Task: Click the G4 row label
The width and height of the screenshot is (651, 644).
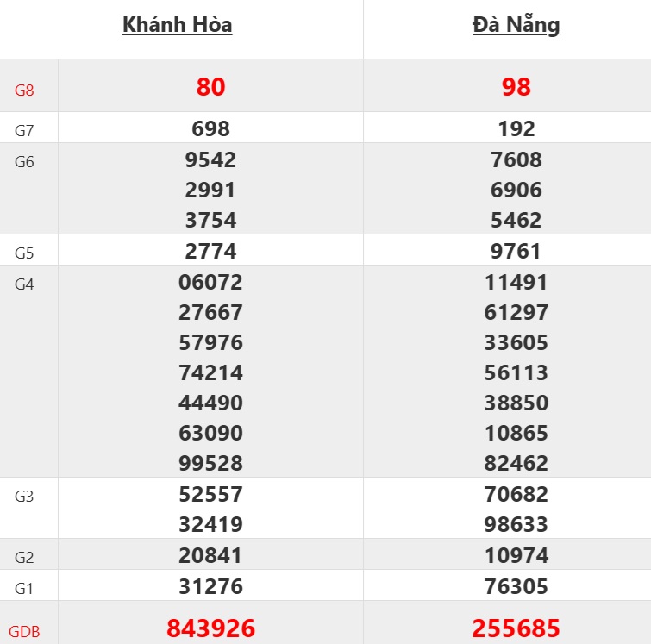Action: 24,284
